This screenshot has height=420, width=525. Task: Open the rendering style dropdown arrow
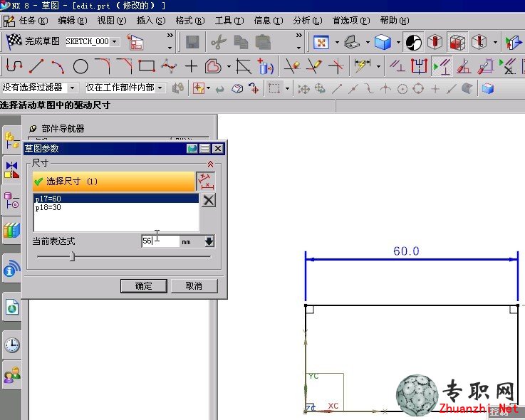pyautogui.click(x=398, y=43)
